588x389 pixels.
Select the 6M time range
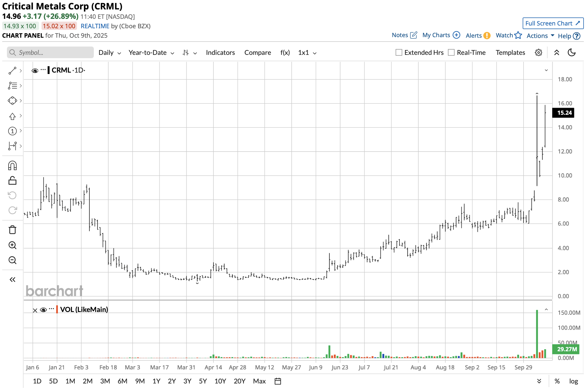[x=122, y=381]
